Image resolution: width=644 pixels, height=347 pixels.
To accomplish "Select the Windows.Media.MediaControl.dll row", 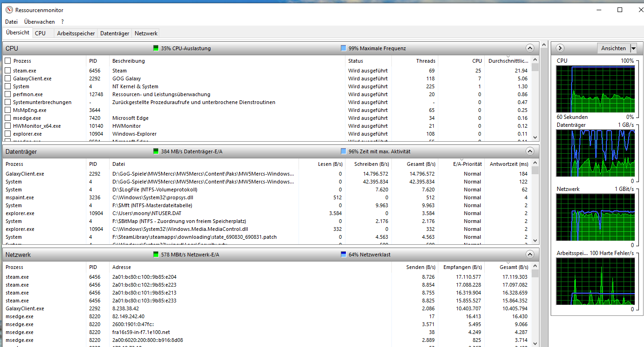I will (267, 229).
